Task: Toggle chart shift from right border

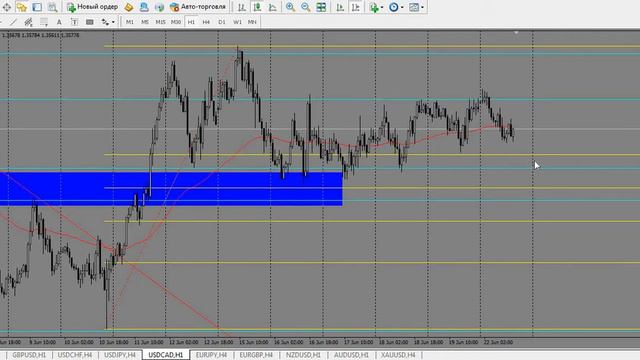Action: point(356,7)
